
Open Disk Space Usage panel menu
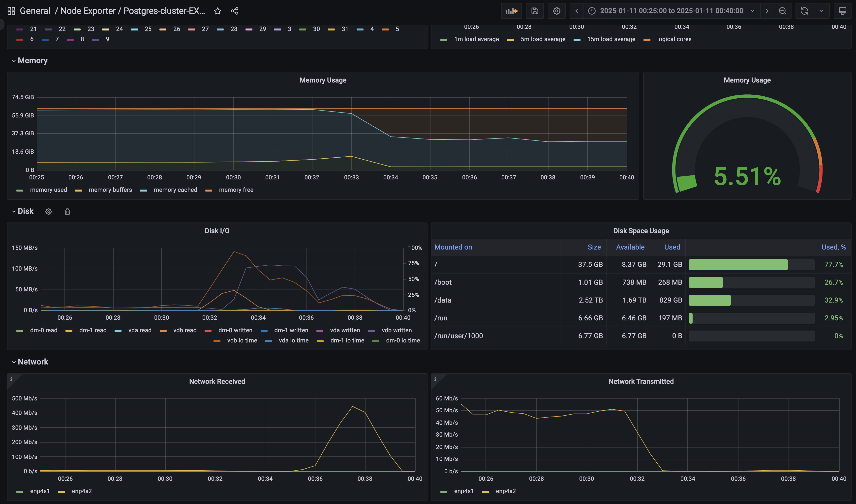pyautogui.click(x=641, y=231)
